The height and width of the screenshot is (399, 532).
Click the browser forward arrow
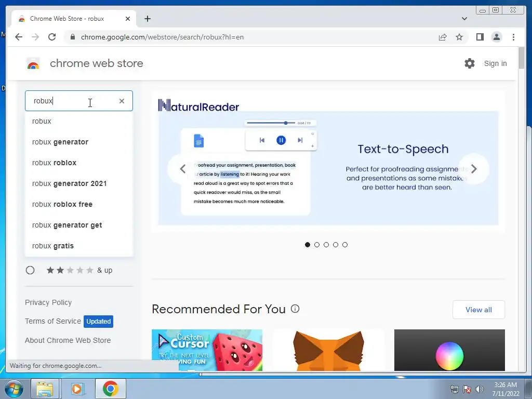pyautogui.click(x=35, y=37)
